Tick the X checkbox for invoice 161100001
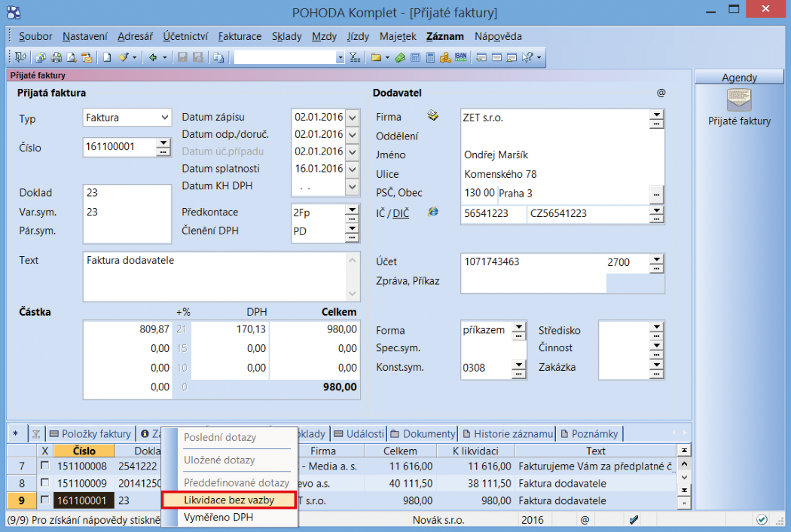Viewport: 791px width, 532px height. click(x=44, y=500)
